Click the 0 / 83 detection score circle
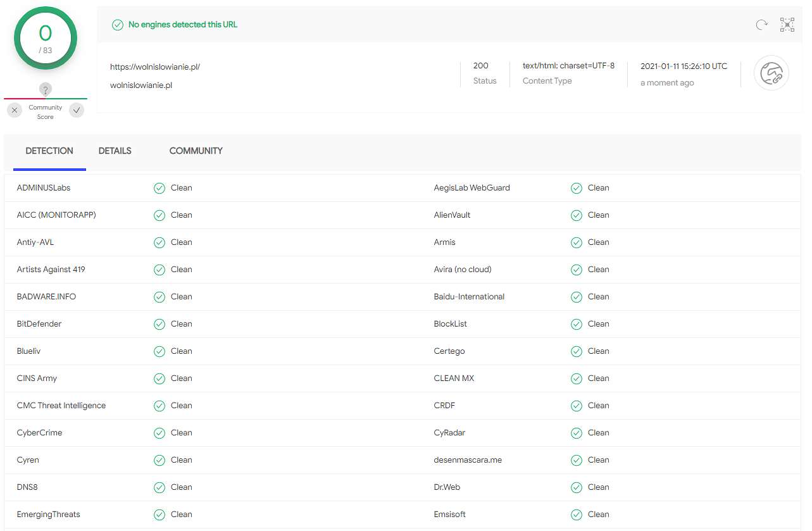 (x=46, y=38)
